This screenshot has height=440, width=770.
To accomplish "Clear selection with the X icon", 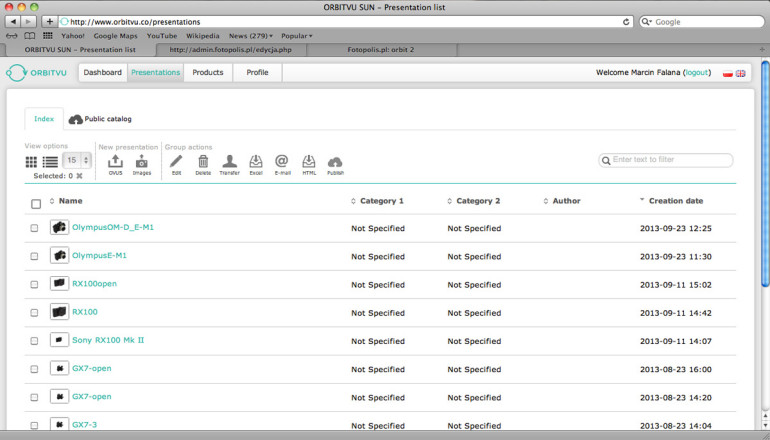I will [79, 176].
